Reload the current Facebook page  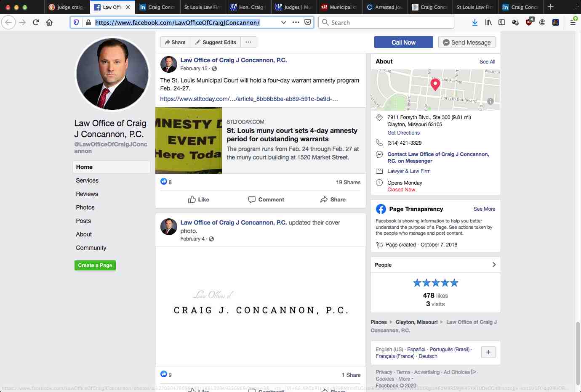pos(36,22)
